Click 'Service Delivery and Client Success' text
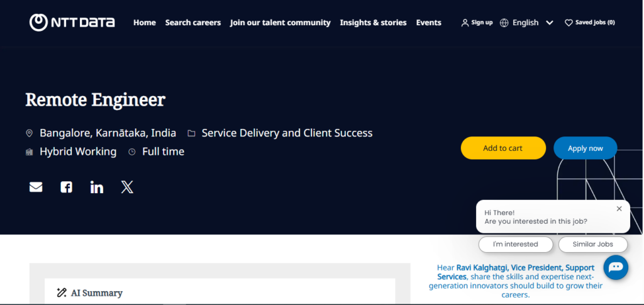This screenshot has height=305, width=644. 287,133
